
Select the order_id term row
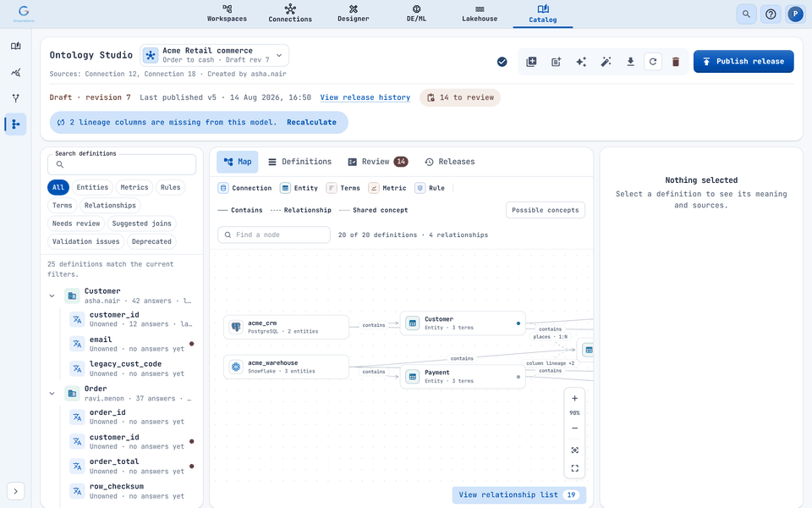132,417
